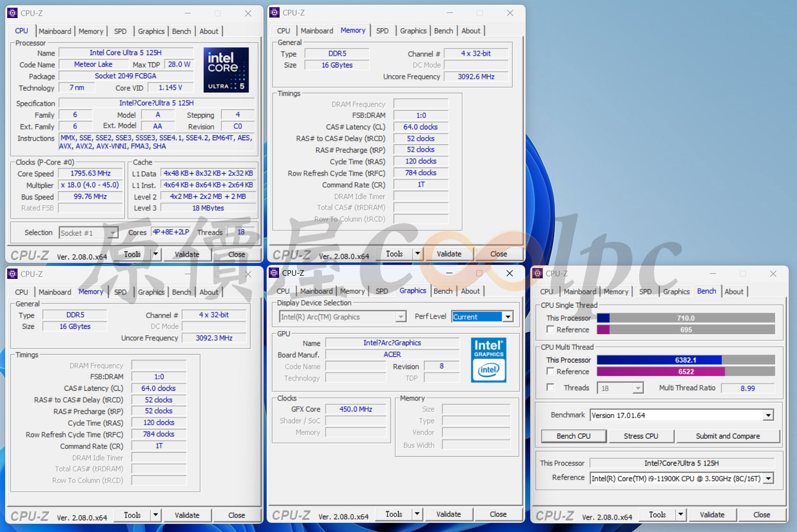Expand the Display Device Selection dropdown
797x532 pixels.
click(x=401, y=317)
